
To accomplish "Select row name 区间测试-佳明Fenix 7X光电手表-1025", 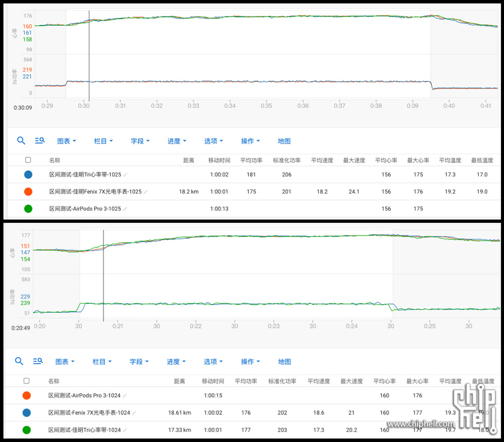I will click(x=96, y=191).
